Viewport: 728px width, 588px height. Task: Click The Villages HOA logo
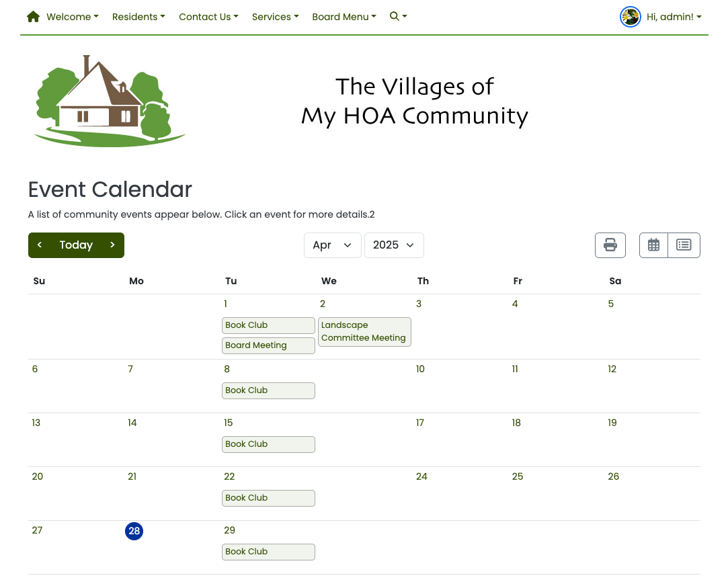point(109,101)
